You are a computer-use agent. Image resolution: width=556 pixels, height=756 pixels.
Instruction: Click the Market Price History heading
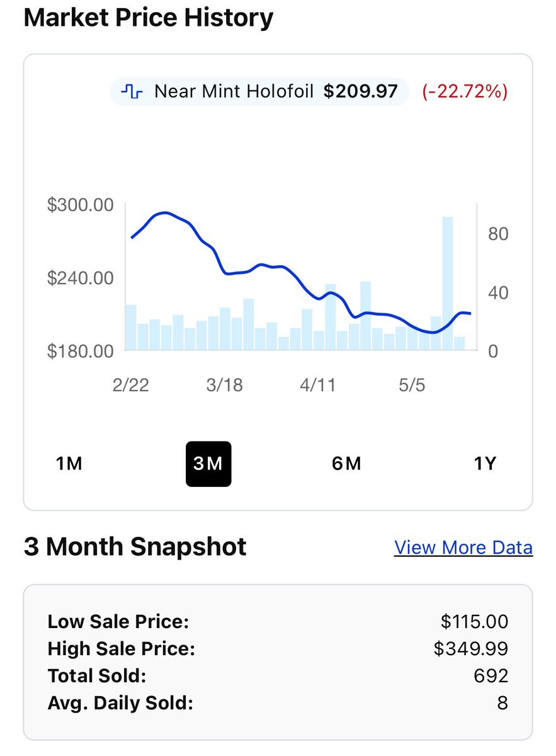click(x=149, y=17)
